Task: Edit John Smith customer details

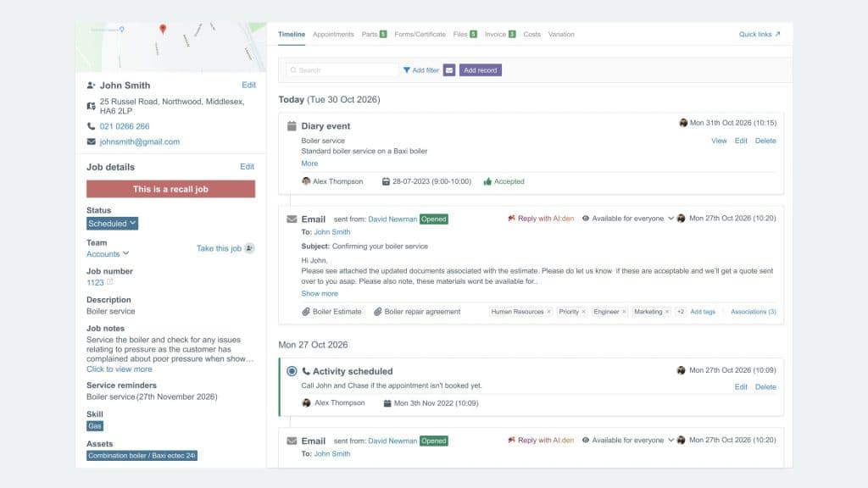Action: point(248,86)
